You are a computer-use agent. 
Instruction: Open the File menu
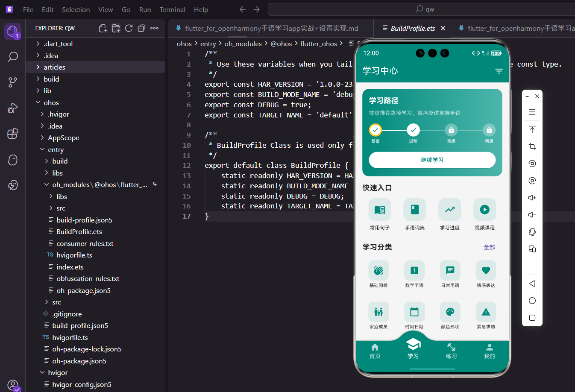tap(28, 9)
